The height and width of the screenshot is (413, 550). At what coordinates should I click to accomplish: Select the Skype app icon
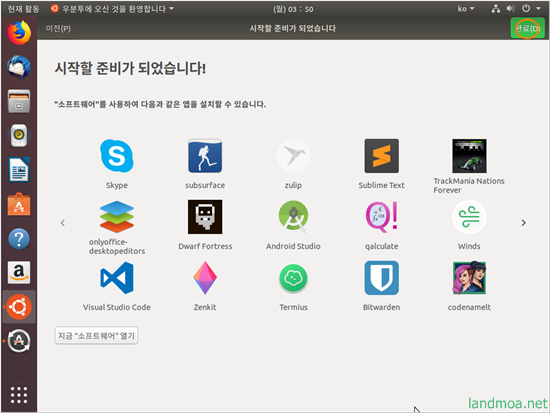pyautogui.click(x=117, y=156)
